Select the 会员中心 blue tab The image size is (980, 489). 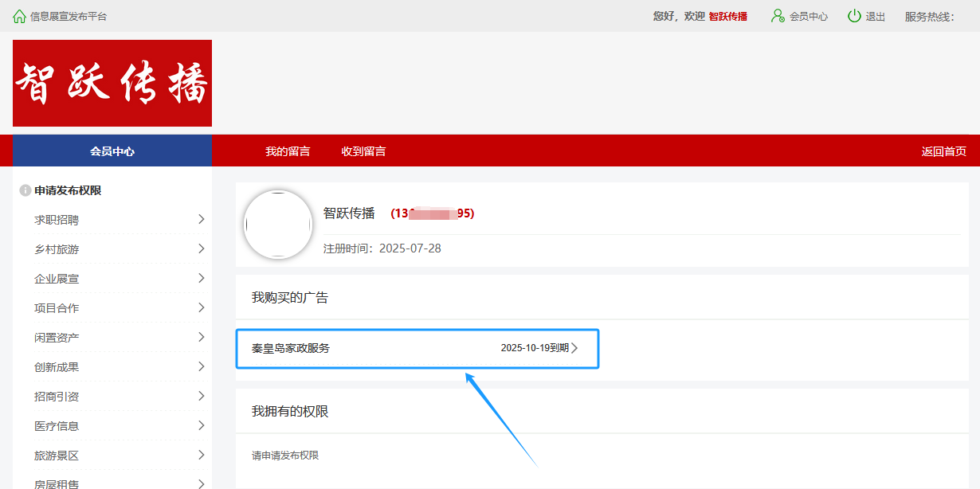click(112, 151)
